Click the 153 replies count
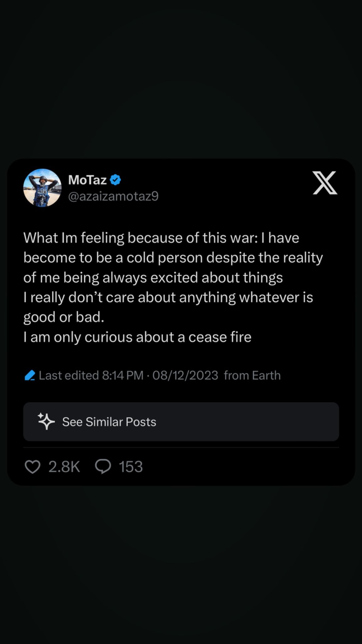Image resolution: width=362 pixels, height=644 pixels. click(x=131, y=467)
